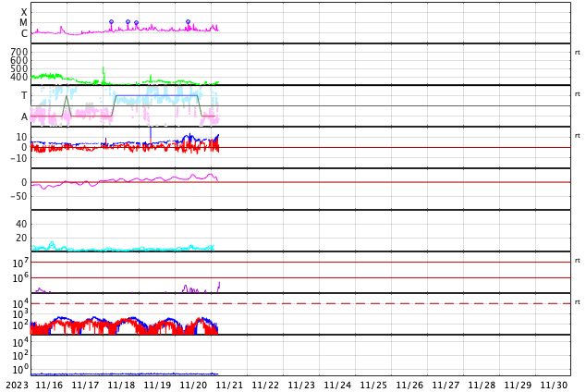
Task: Click the 40 axis value
Action: (21, 225)
